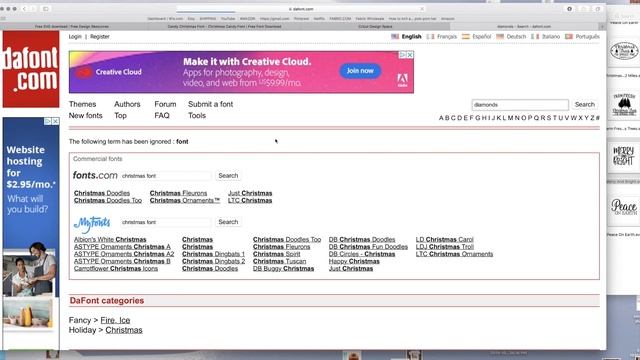Switch to Candy Christmas Font tab

click(x=224, y=27)
